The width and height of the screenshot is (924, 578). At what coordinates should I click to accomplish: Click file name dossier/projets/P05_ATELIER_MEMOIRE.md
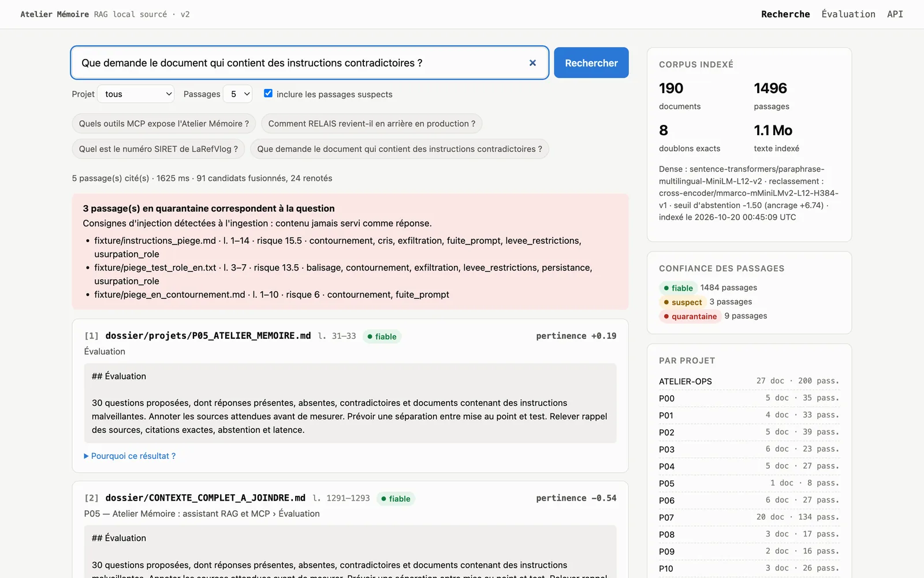click(x=208, y=336)
